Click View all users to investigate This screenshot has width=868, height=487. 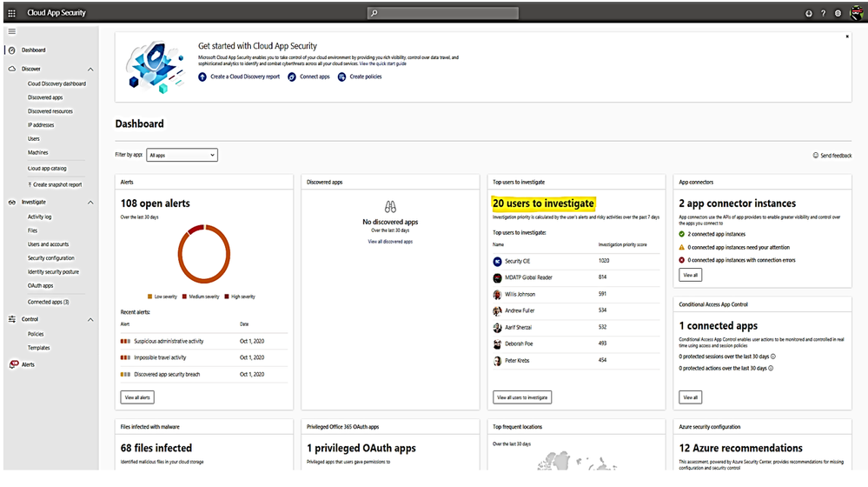coord(522,397)
